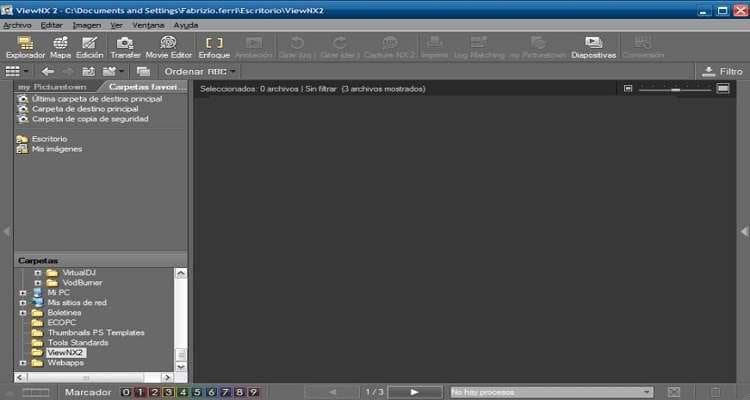This screenshot has height=400, width=750.
Task: Expand the Webapps folder node
Action: (x=23, y=363)
